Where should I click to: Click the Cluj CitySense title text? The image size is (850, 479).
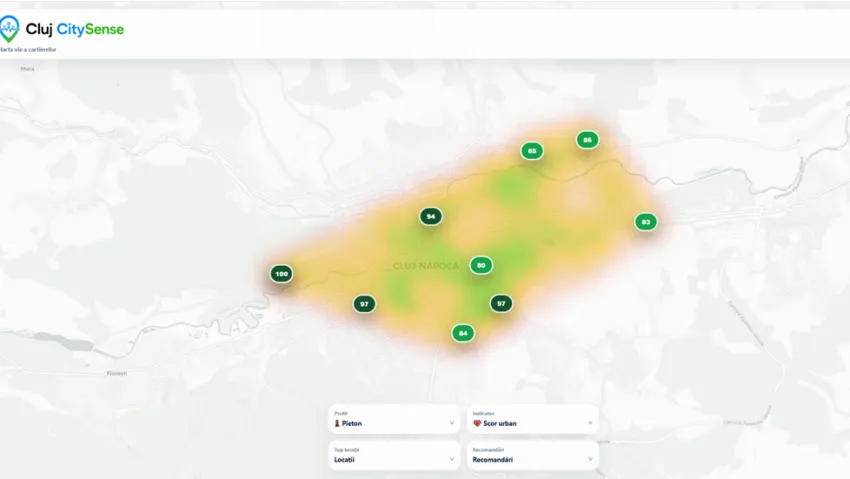click(x=75, y=29)
